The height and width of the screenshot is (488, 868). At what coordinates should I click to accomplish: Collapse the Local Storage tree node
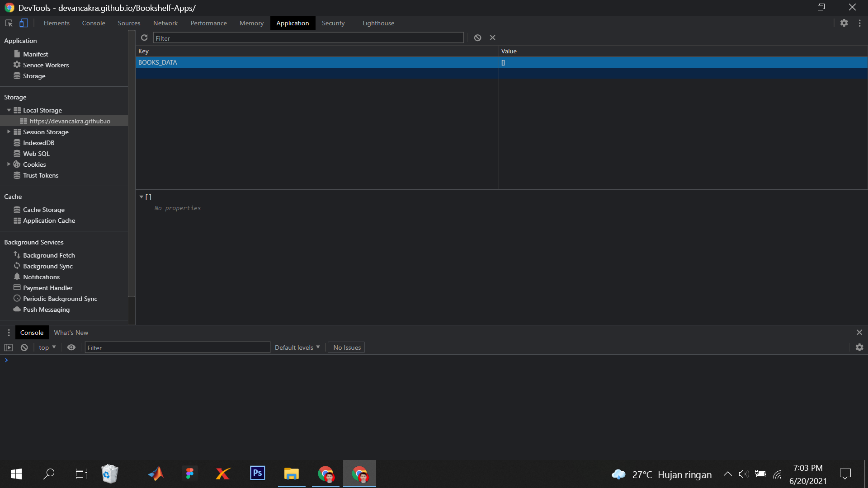(x=9, y=110)
